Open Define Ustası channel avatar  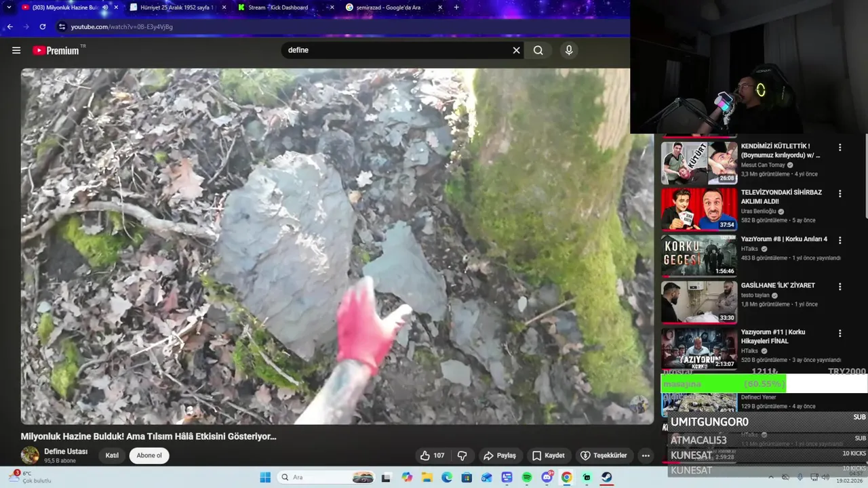[x=30, y=455]
